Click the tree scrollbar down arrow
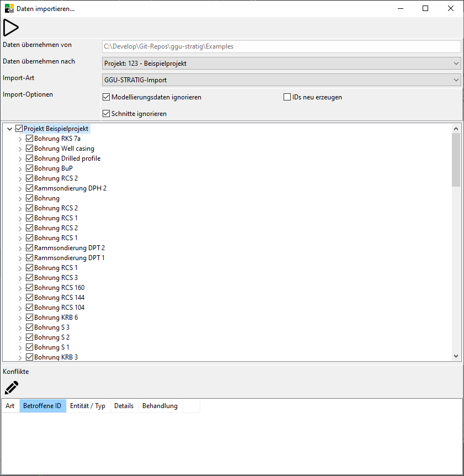This screenshot has width=464, height=476. [x=456, y=357]
